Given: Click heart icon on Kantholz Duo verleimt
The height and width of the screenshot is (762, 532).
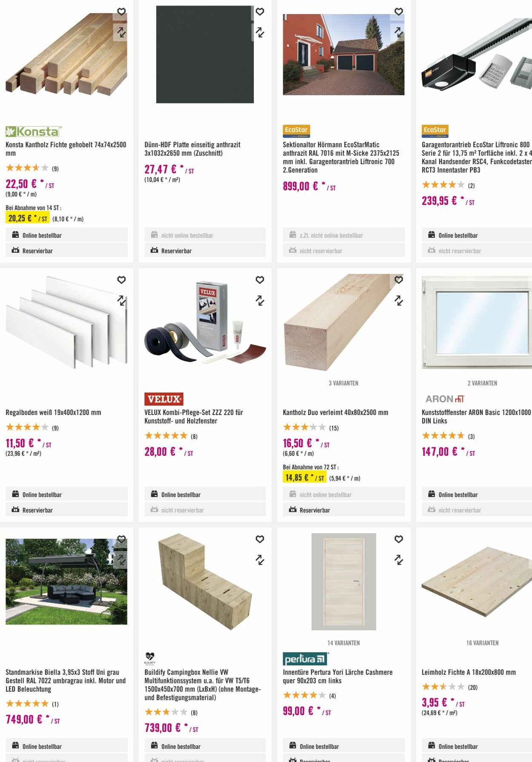Looking at the screenshot, I should pos(398,280).
